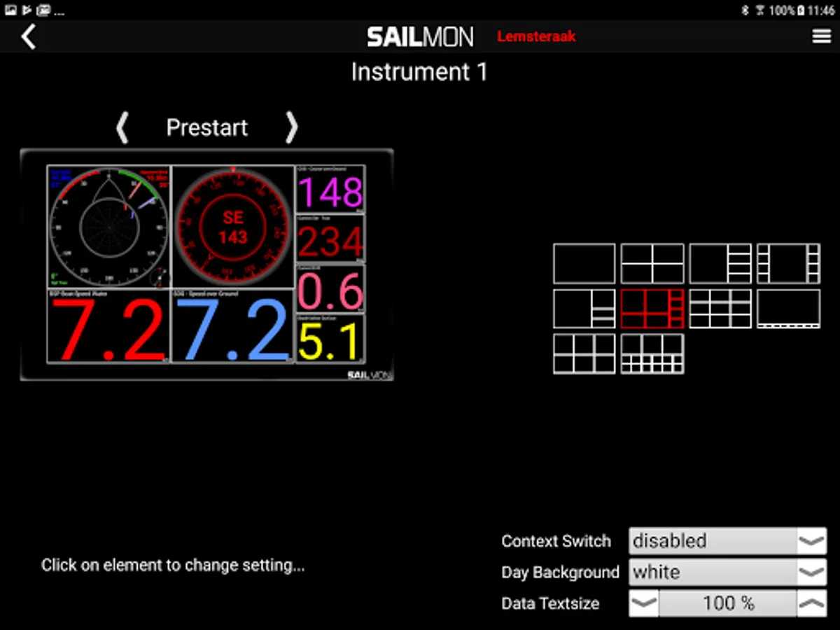Select the four equal quadrants layout
This screenshot has height=630, width=840.
coord(652,263)
